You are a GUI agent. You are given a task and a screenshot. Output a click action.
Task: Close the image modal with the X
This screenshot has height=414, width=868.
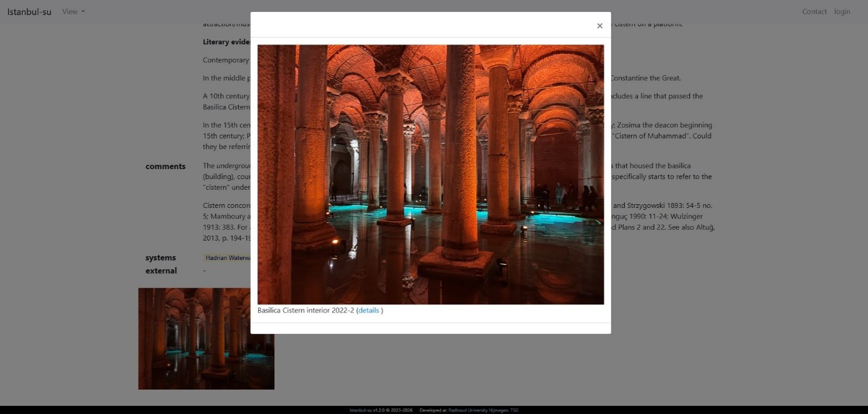tap(599, 26)
